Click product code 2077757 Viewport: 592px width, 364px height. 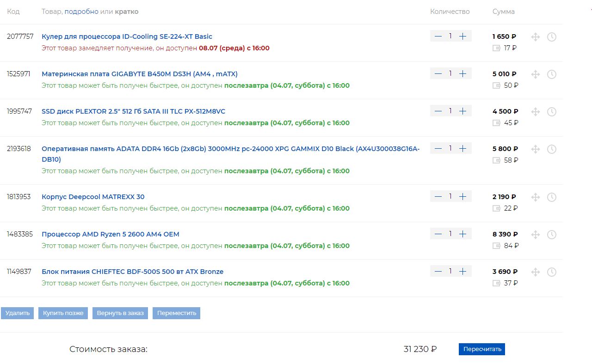coord(20,36)
